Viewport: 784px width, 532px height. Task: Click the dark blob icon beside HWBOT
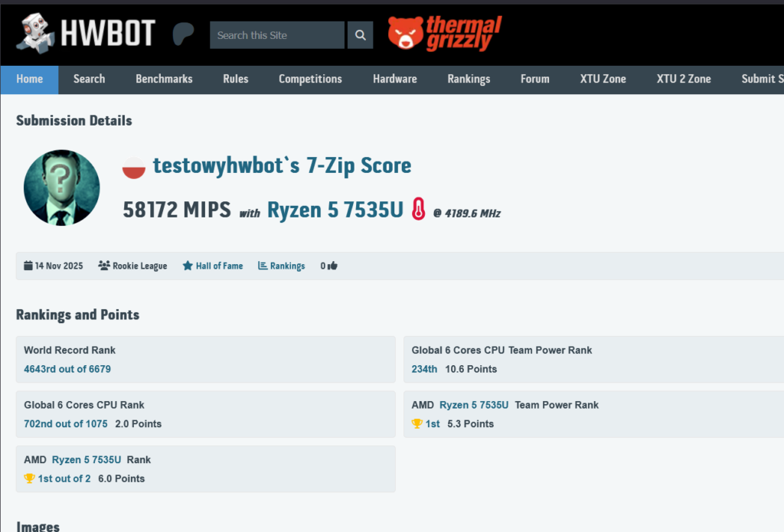click(183, 34)
